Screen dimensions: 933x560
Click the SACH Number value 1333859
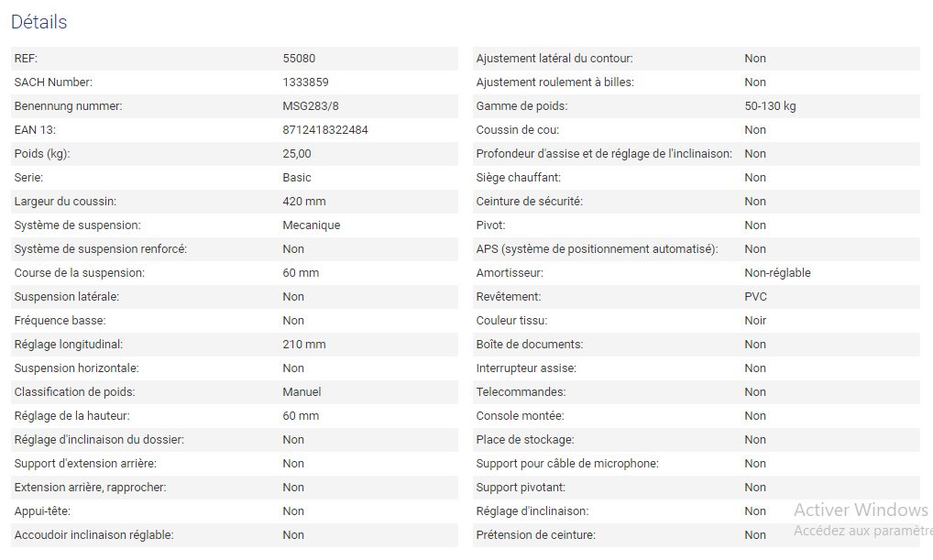(305, 82)
